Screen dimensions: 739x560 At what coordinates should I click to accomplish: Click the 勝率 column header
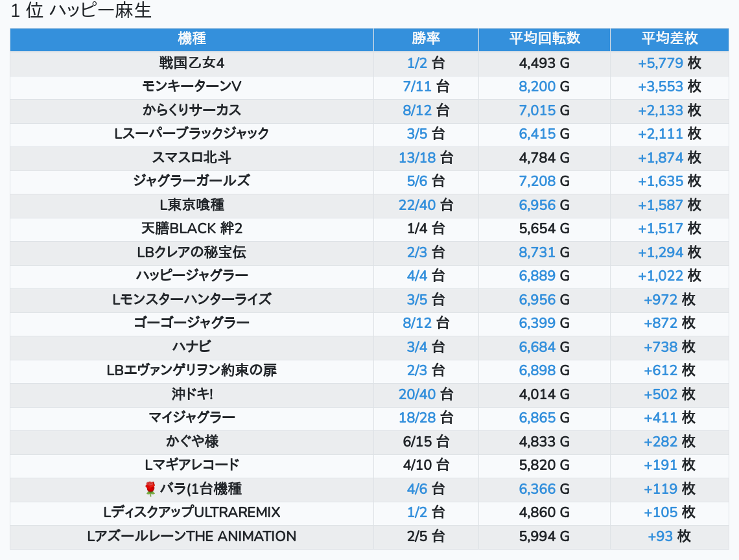(426, 39)
